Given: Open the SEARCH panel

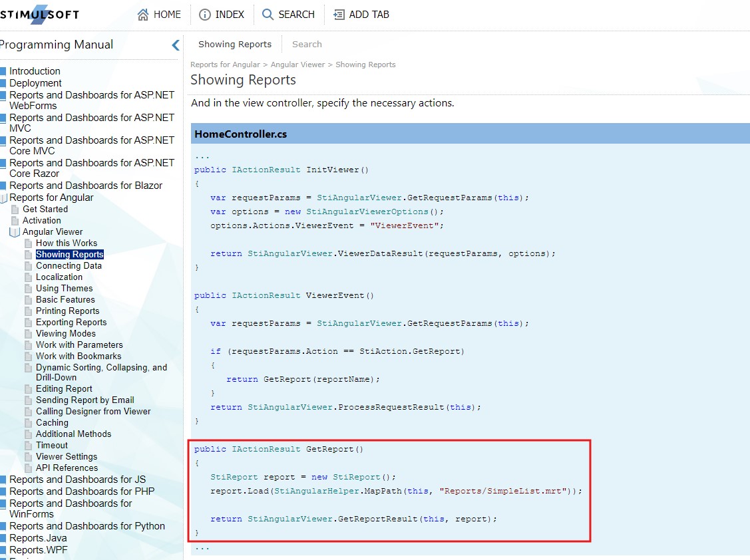Looking at the screenshot, I should pyautogui.click(x=288, y=15).
